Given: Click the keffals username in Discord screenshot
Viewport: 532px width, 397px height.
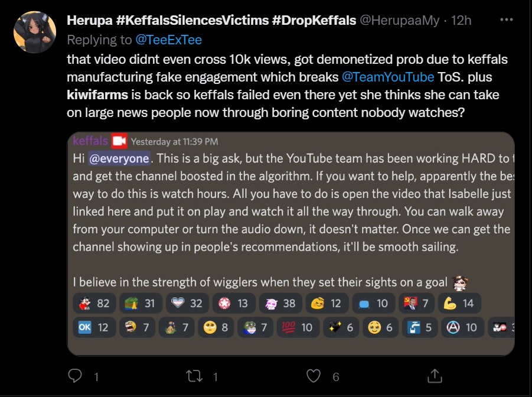Looking at the screenshot, I should (90, 141).
